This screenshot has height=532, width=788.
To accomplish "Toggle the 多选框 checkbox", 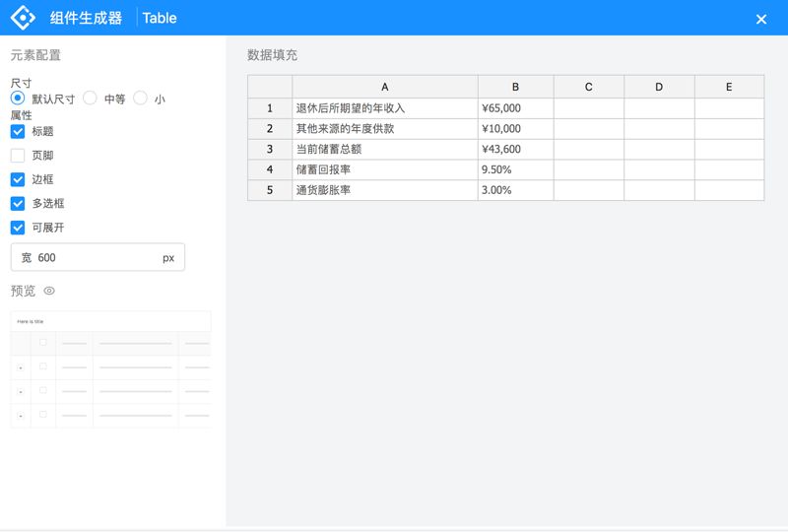I will click(18, 203).
